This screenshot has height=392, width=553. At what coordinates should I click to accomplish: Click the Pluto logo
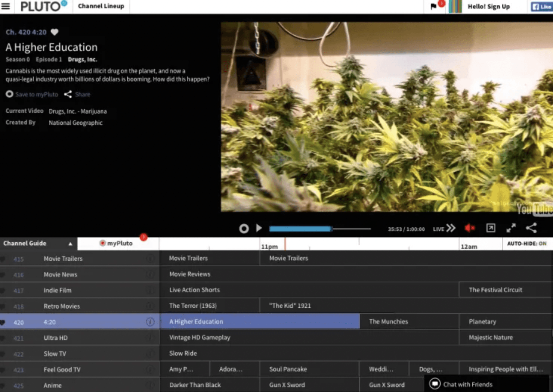pyautogui.click(x=43, y=6)
